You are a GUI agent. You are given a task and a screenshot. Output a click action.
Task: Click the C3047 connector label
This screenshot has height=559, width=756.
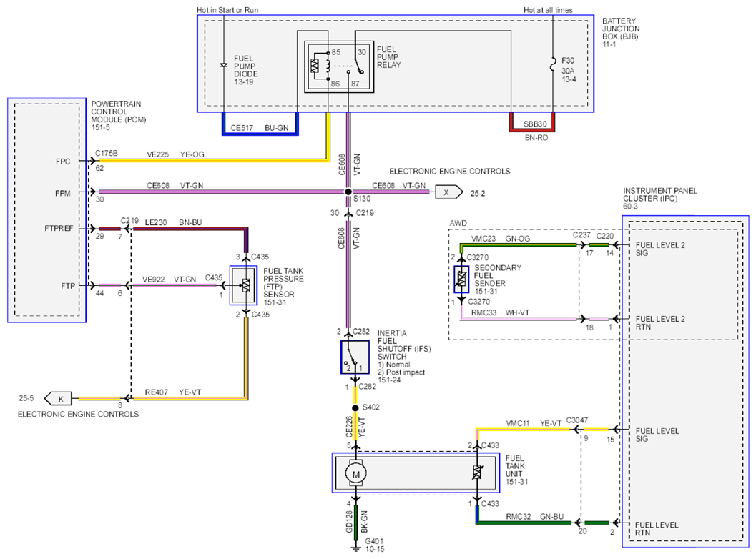[x=576, y=420]
